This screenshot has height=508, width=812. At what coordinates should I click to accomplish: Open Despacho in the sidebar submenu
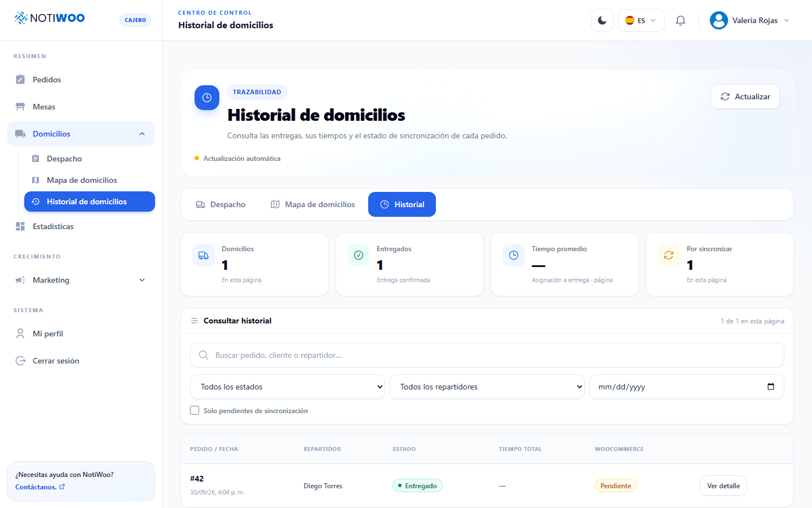90,159
